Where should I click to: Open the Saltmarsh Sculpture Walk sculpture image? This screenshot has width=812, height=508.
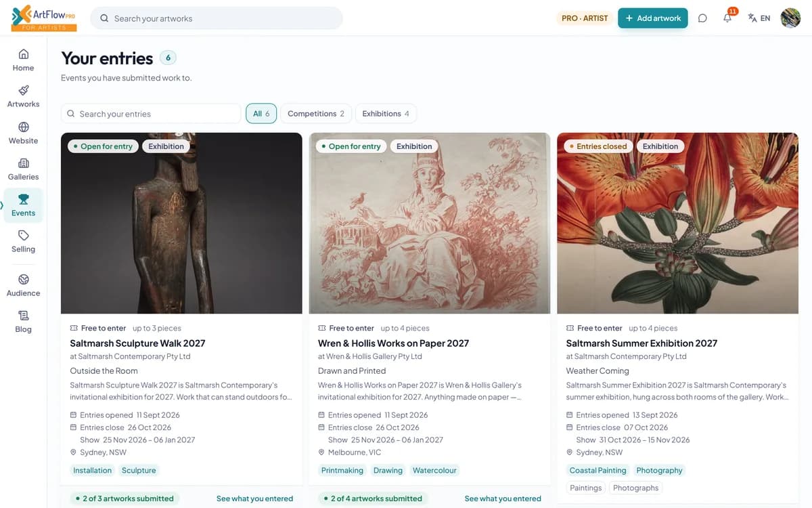[x=181, y=224]
